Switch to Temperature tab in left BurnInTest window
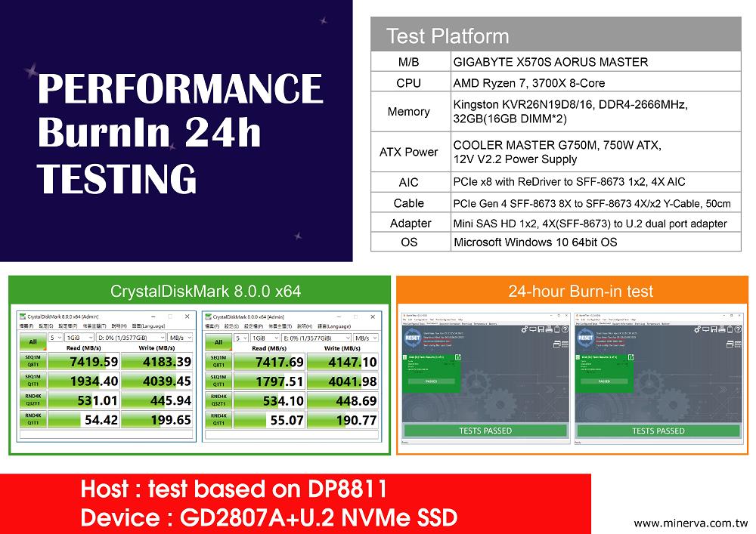 pos(481,323)
